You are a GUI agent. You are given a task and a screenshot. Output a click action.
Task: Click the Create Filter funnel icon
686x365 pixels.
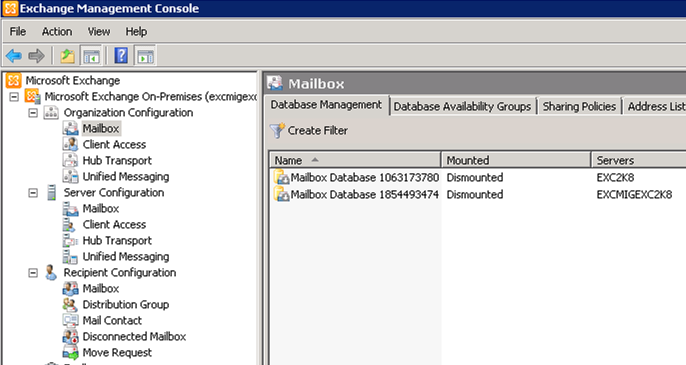click(277, 131)
